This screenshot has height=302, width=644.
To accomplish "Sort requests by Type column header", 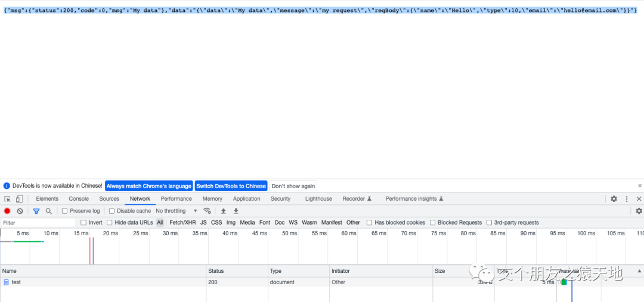I will [299, 271].
